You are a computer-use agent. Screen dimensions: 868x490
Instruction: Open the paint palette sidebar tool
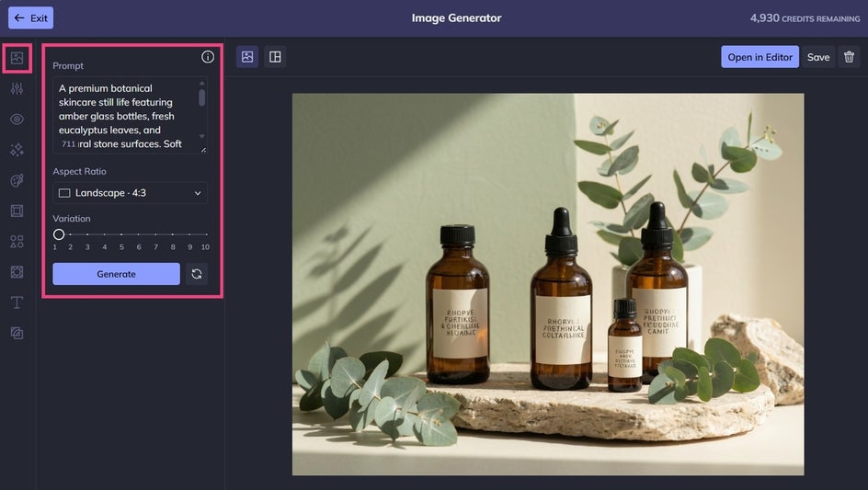pyautogui.click(x=17, y=180)
